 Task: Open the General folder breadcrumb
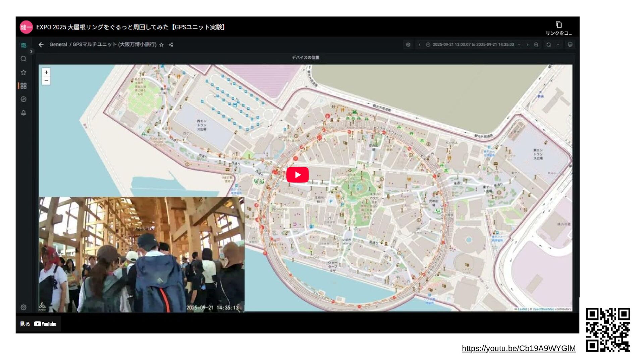tap(58, 45)
